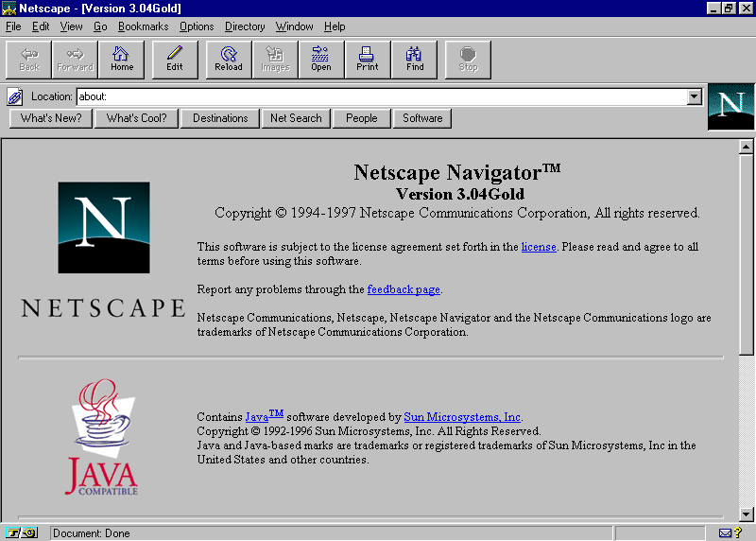Expand the Location history dropdown arrow
Viewport: 756px width, 541px height.
[695, 96]
